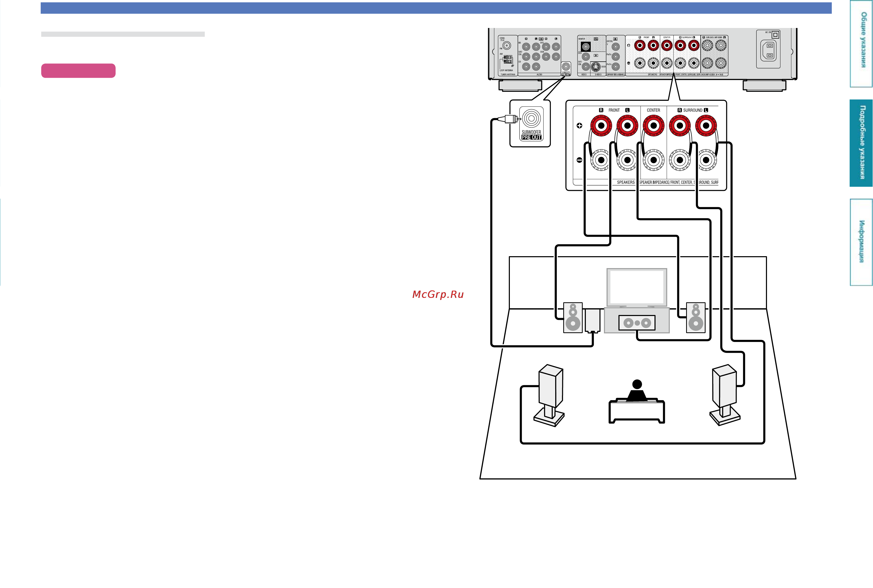
Task: Click the RCA plug entering subwoofer jack
Action: (x=510, y=119)
